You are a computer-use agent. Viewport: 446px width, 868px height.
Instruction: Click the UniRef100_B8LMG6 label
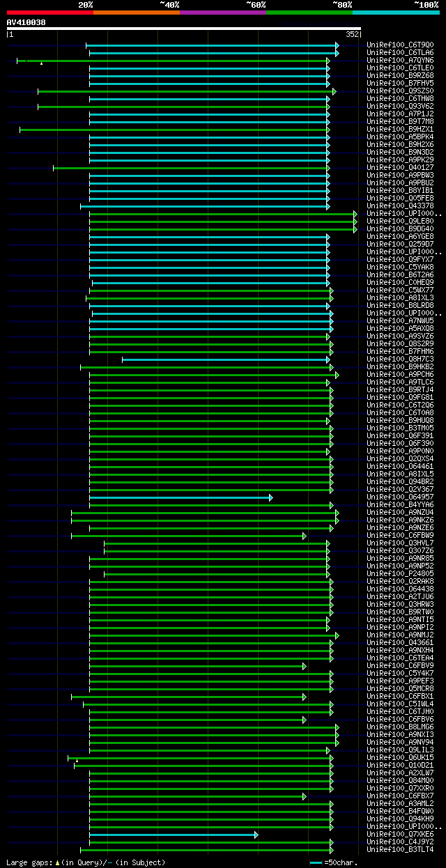pos(400,727)
